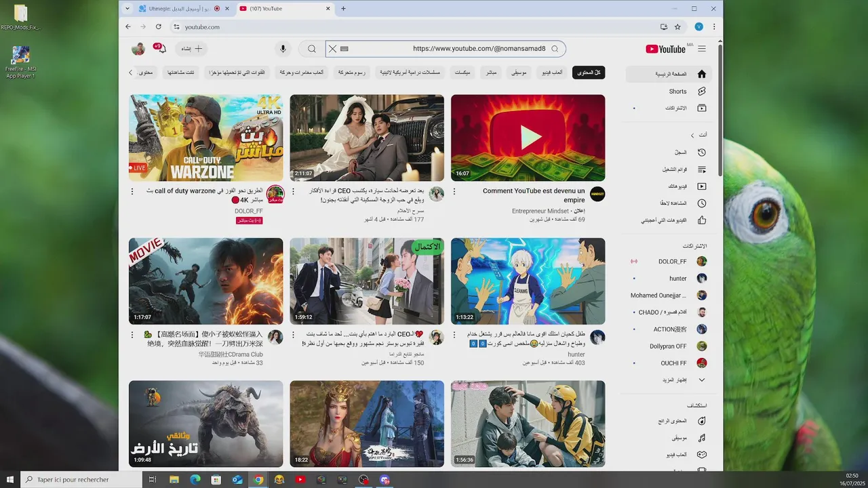Screen dimensions: 868x488
Task: Open Chrome tab search dropdown
Action: (126, 9)
